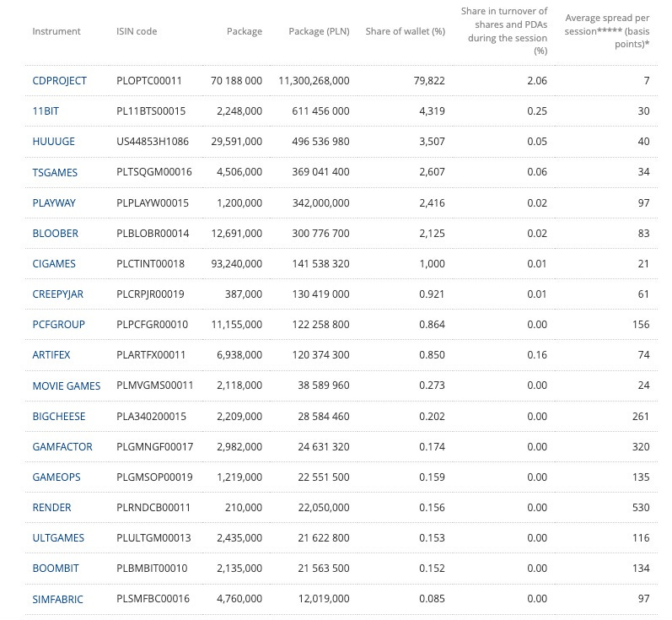The image size is (672, 620).
Task: Click share of wallet value 2,607
Action: click(432, 172)
